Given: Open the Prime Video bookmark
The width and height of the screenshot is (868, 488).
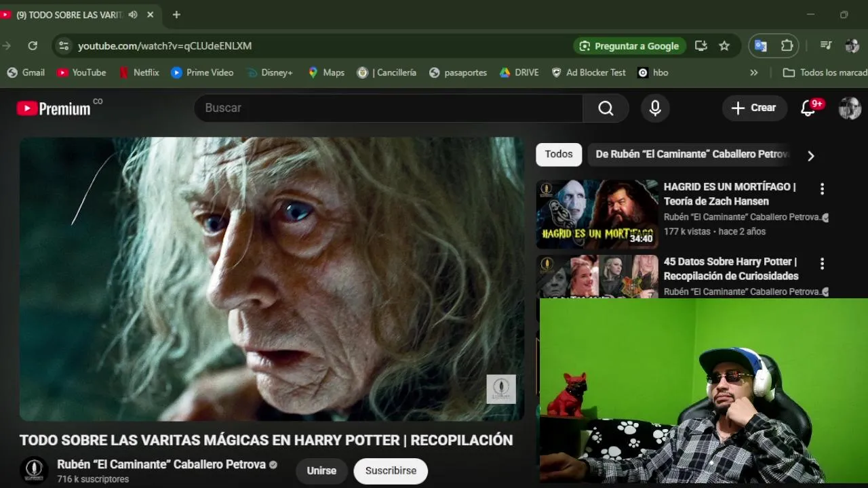Looking at the screenshot, I should pyautogui.click(x=202, y=73).
